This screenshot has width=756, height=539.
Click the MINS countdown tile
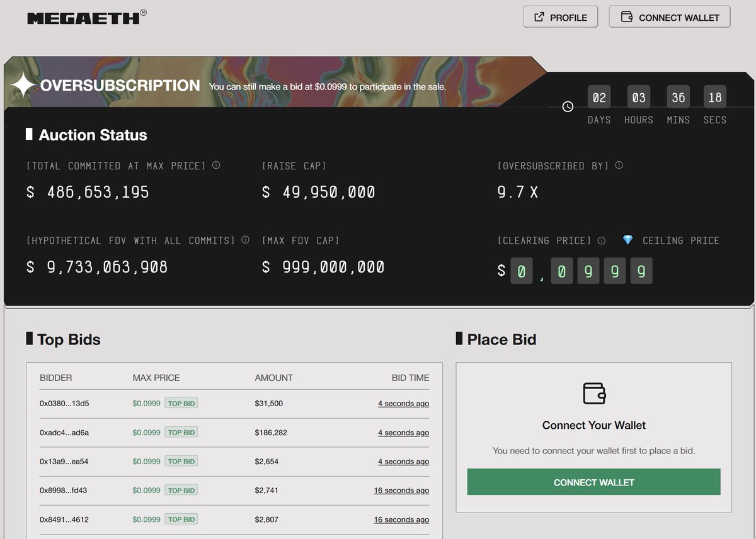pyautogui.click(x=679, y=98)
